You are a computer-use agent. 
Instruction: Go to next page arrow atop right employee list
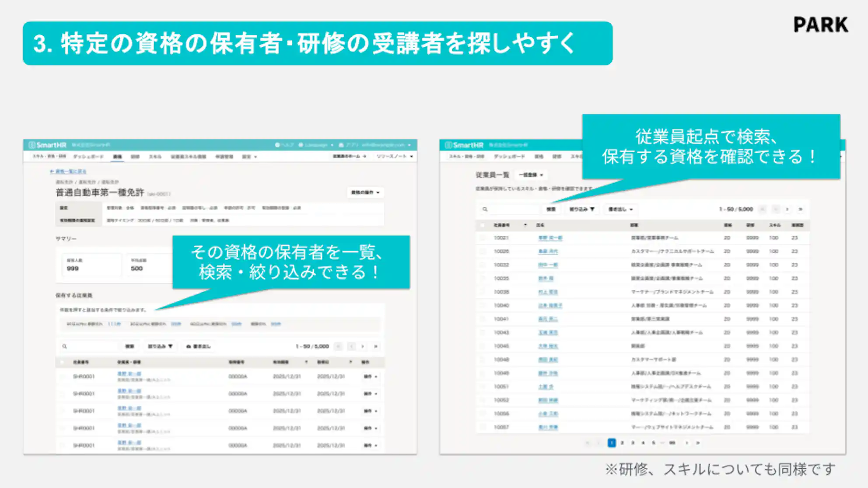[787, 209]
